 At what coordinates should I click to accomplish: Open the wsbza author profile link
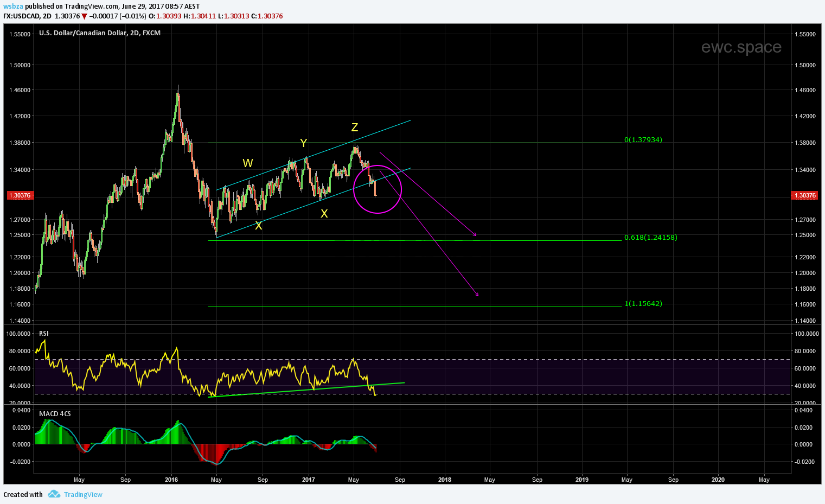pyautogui.click(x=12, y=7)
